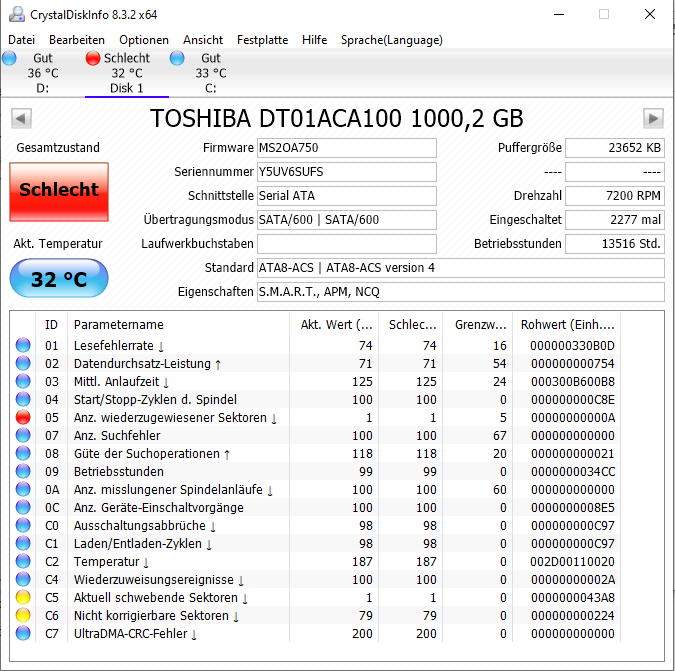Click the yellow status dot for attribute C6
The width and height of the screenshot is (675, 671).
click(x=23, y=615)
